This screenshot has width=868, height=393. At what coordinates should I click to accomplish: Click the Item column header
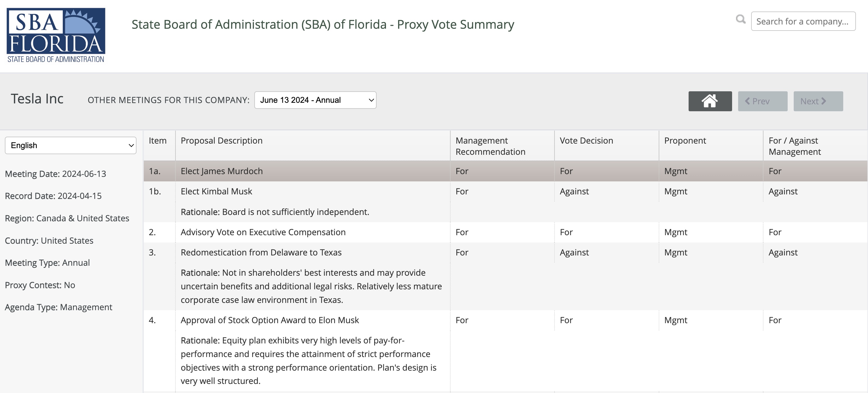click(158, 141)
